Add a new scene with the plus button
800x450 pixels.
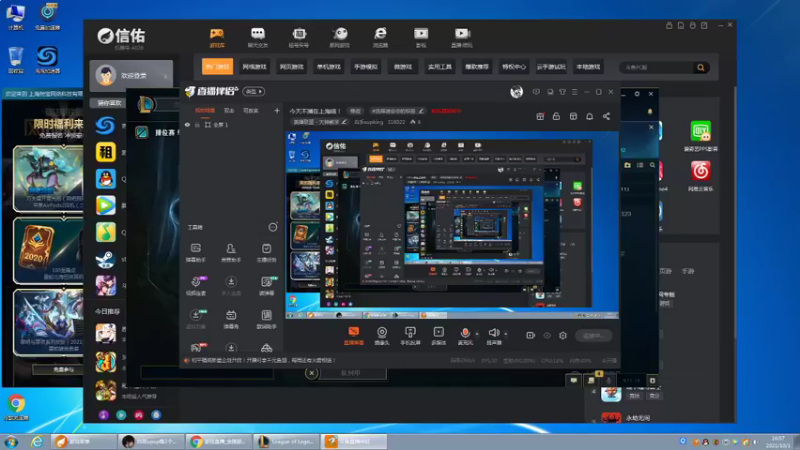click(277, 110)
